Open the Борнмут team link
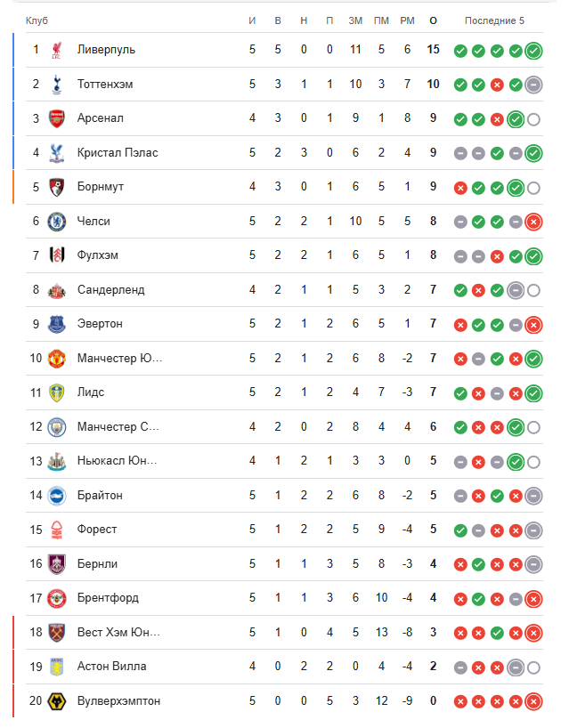Image resolution: width=569 pixels, height=728 pixels. pos(101,187)
